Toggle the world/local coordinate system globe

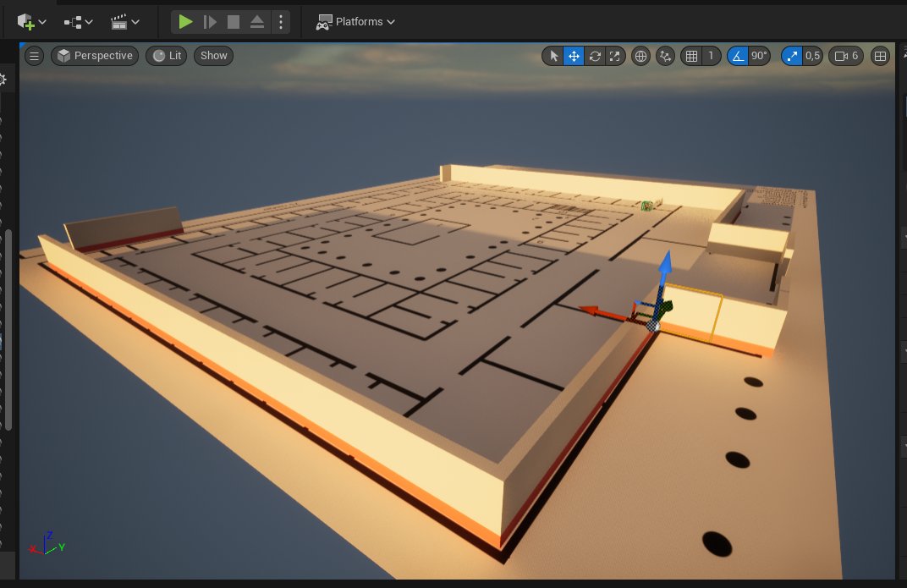click(641, 56)
